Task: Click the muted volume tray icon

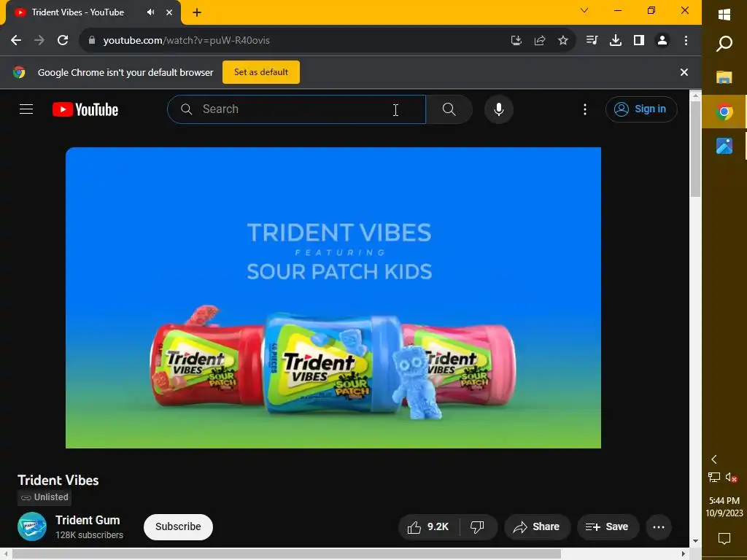Action: [732, 477]
